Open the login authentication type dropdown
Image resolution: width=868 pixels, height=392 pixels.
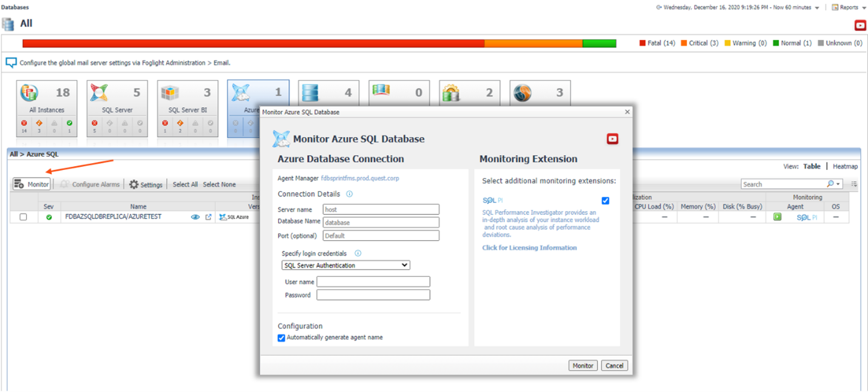[x=346, y=265]
